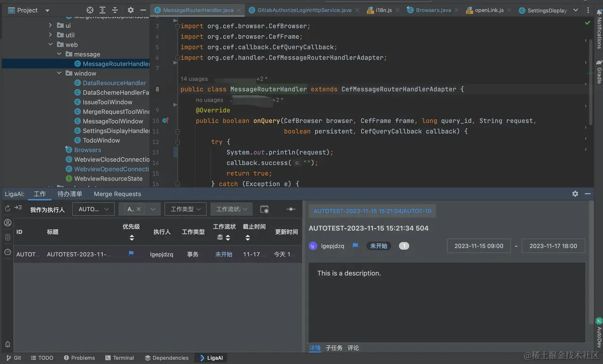Click the description text area
Screen dimensions: 603x364
[x=447, y=301]
